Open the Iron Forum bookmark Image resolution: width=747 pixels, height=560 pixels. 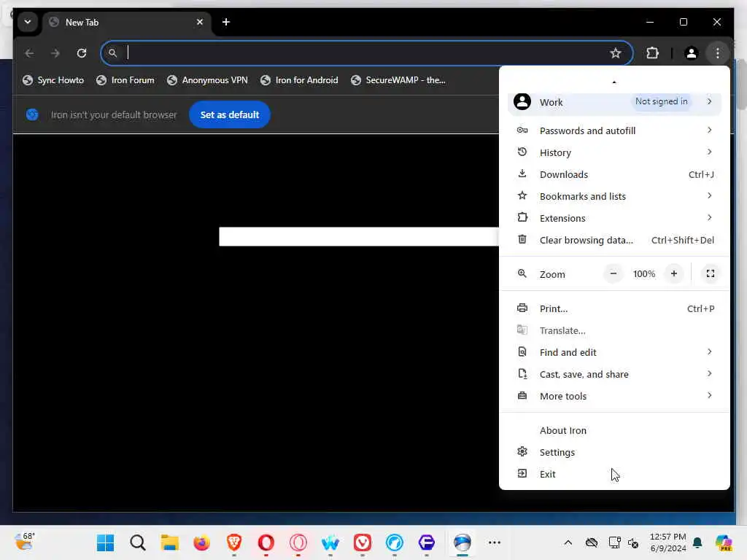(x=125, y=80)
